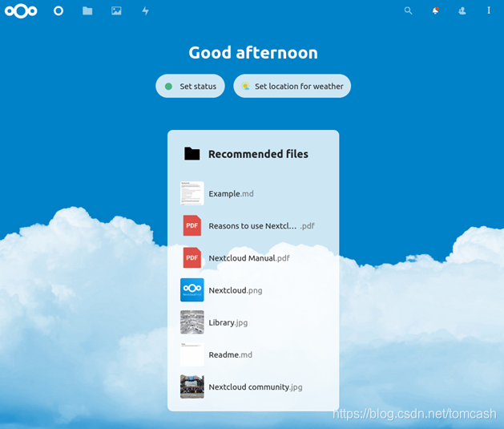Click the black Recommended files folder icon

tap(192, 154)
